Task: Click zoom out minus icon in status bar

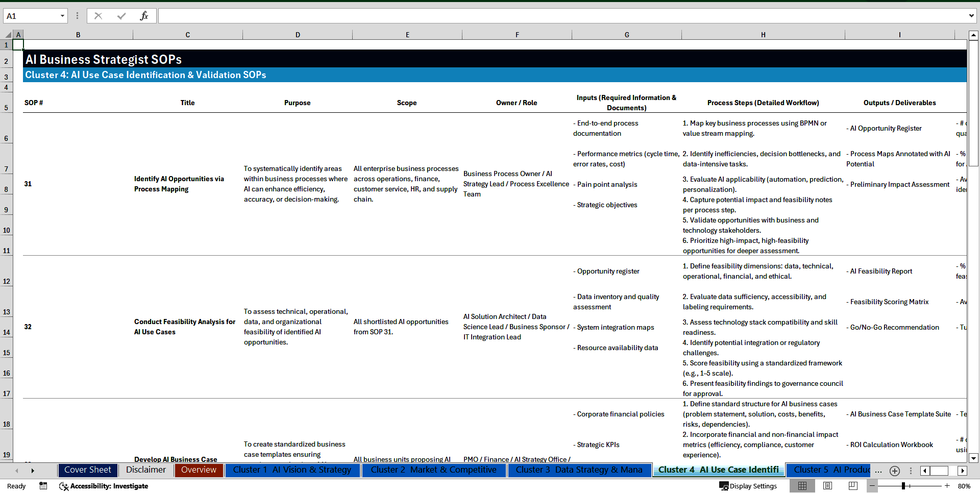Action: coord(872,486)
